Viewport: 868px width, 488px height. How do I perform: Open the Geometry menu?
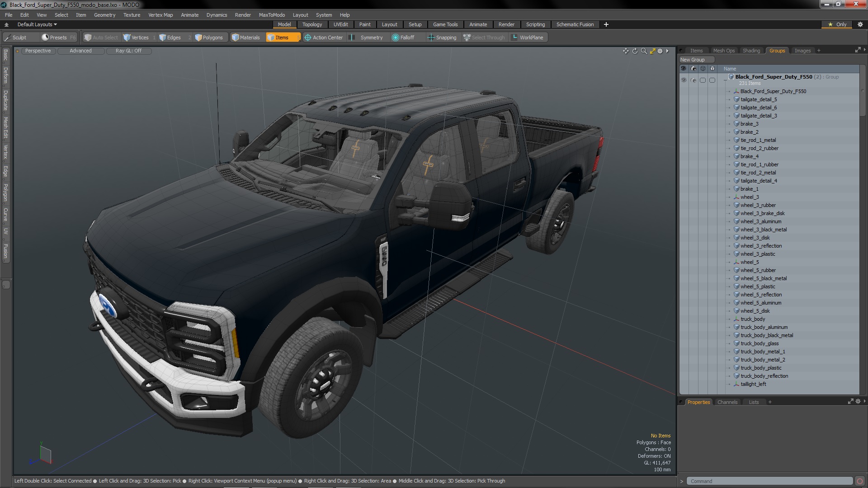(104, 15)
